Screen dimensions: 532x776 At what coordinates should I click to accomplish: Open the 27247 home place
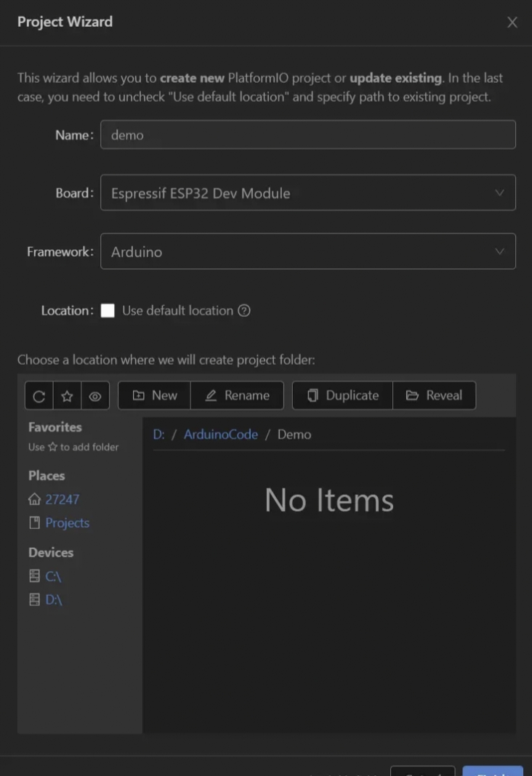coord(62,499)
